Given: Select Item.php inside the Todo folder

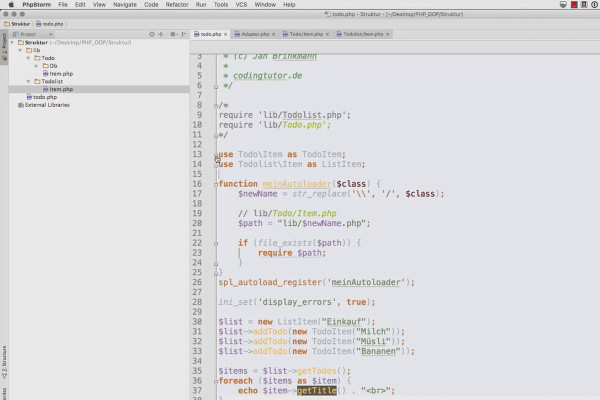Looking at the screenshot, I should [x=58, y=73].
